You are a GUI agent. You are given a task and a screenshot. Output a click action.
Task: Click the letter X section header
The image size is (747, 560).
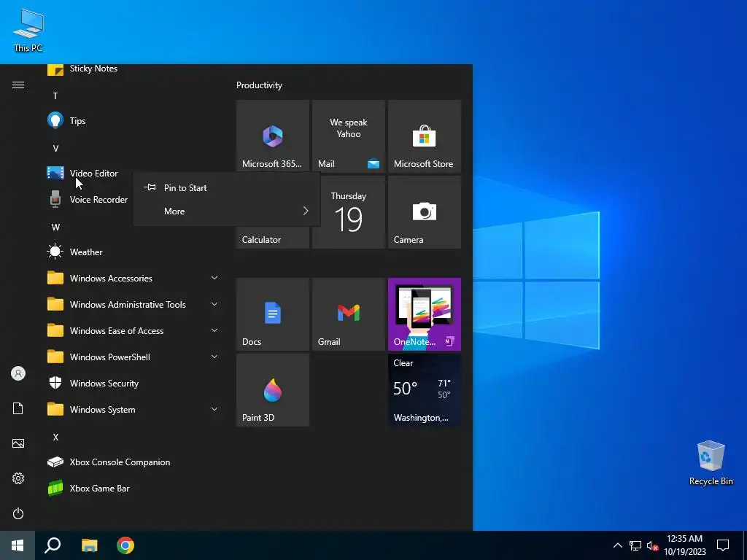pyautogui.click(x=55, y=437)
